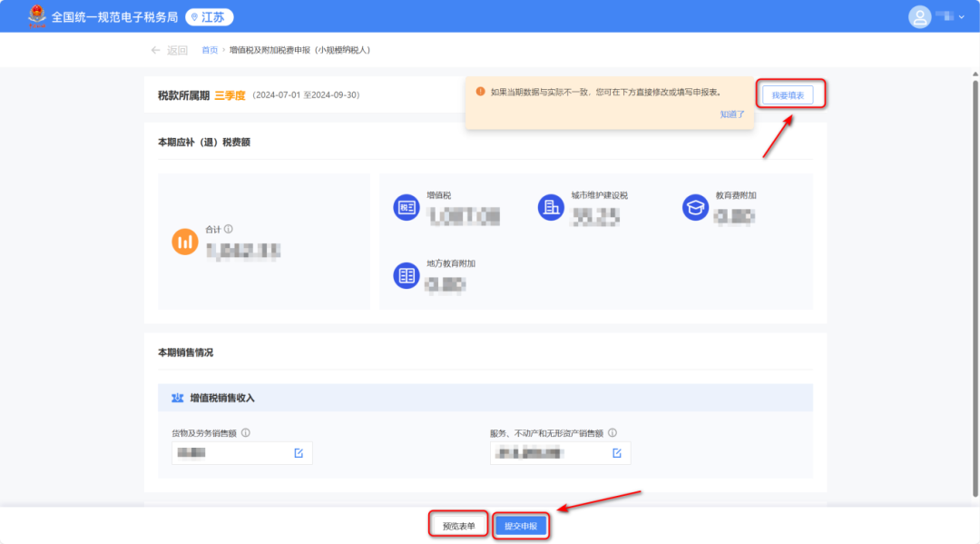Click the info icon next to 货物及劳务销售额
The image size is (980, 544).
pyautogui.click(x=243, y=433)
